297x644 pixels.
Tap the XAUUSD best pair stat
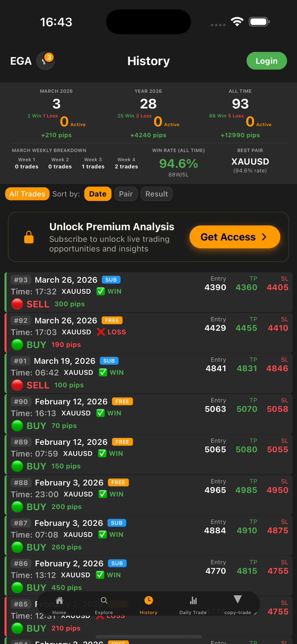(x=250, y=162)
